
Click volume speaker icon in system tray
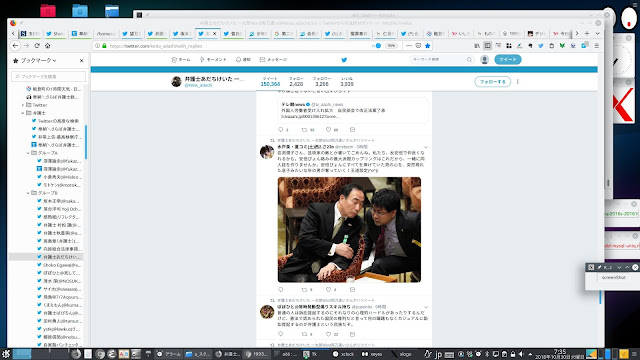click(521, 354)
